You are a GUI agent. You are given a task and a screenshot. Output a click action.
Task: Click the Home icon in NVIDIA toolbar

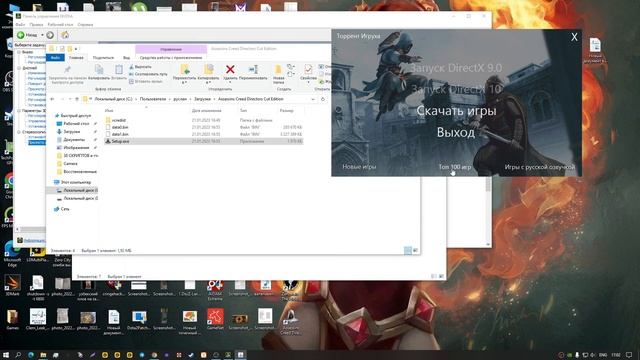coord(65,35)
